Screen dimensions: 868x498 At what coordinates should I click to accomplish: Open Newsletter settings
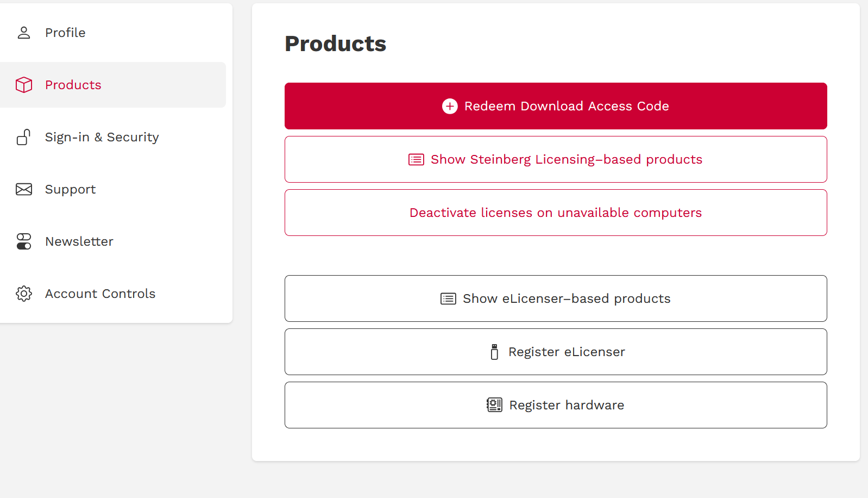click(x=79, y=241)
